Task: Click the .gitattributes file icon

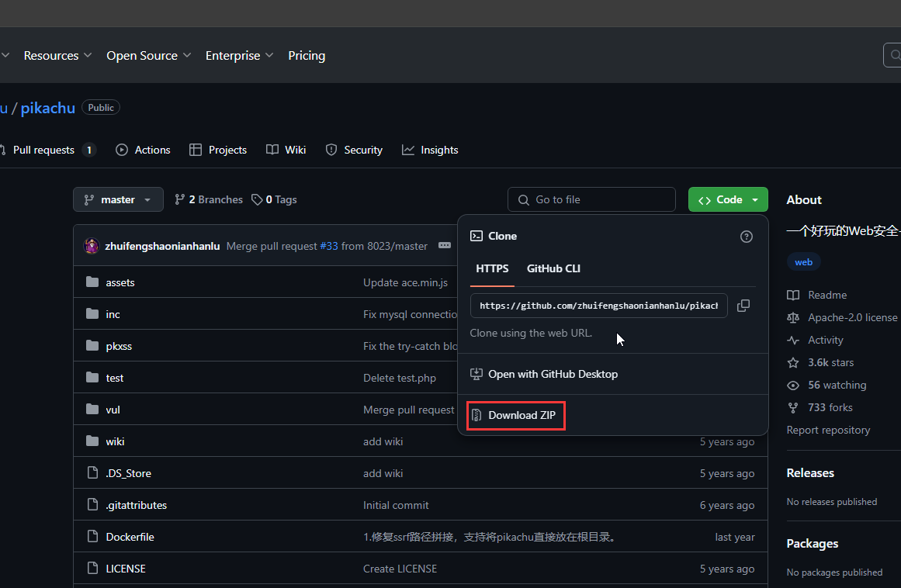Action: pos(92,504)
